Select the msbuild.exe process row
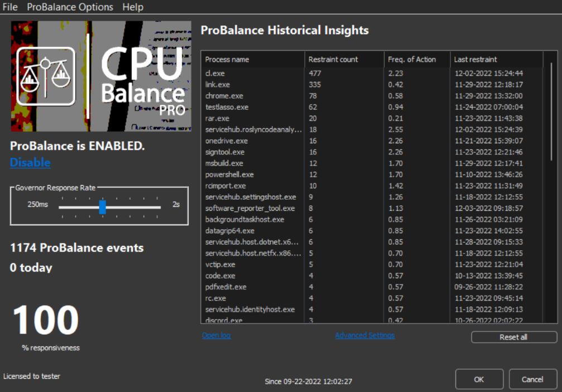The image size is (562, 392). tap(372, 163)
